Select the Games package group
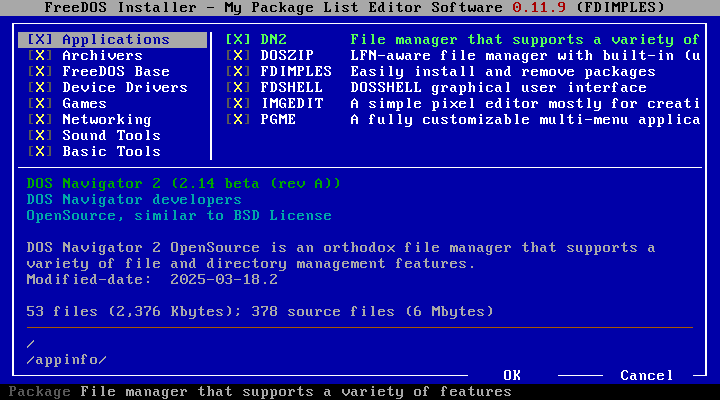This screenshot has height=400, width=720. 84,104
